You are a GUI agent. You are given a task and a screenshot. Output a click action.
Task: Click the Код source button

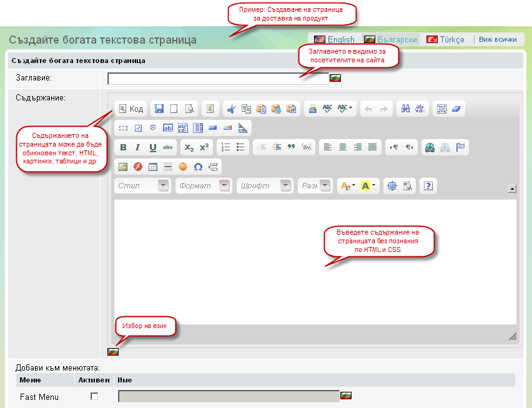pos(131,109)
